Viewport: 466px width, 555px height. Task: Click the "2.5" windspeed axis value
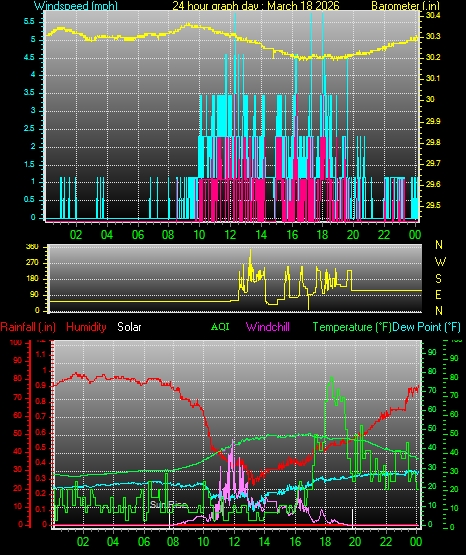click(29, 128)
